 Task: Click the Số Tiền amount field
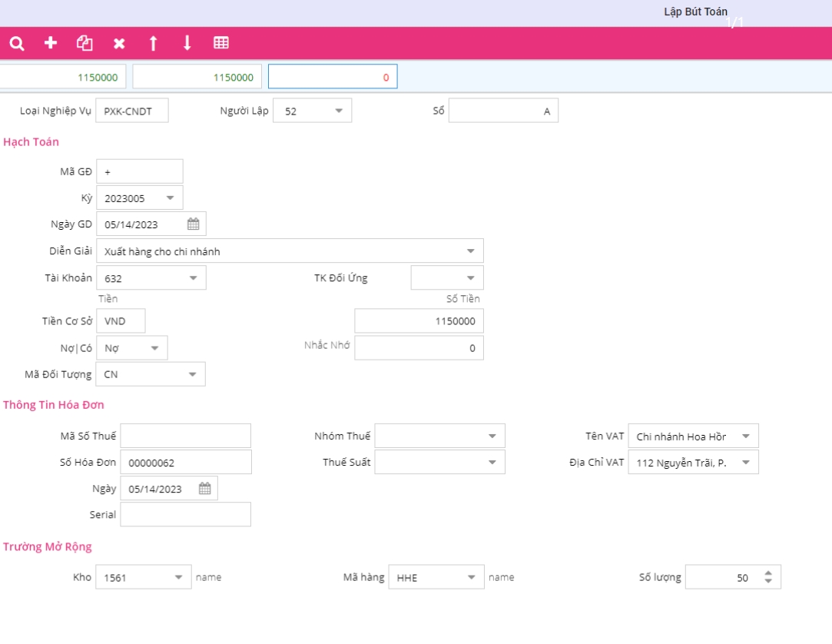[419, 321]
